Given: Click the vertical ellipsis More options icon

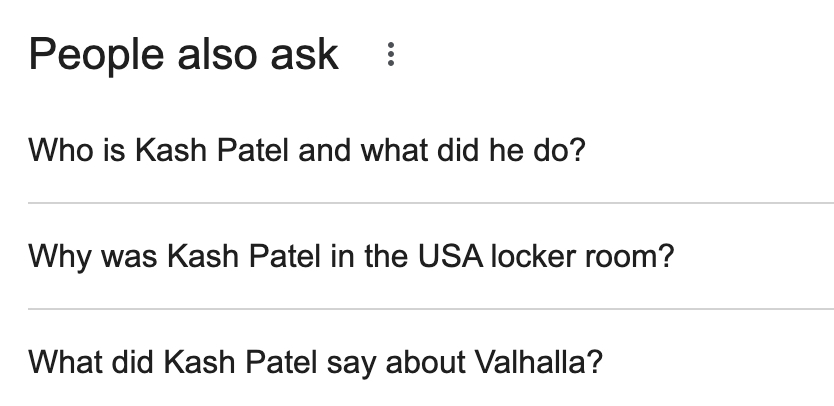Looking at the screenshot, I should pyautogui.click(x=390, y=55).
